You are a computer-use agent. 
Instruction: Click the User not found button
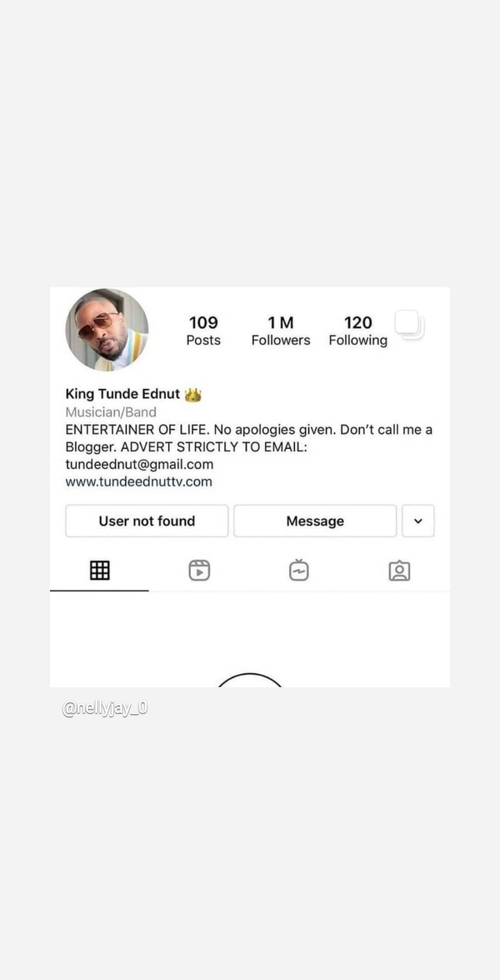[147, 521]
